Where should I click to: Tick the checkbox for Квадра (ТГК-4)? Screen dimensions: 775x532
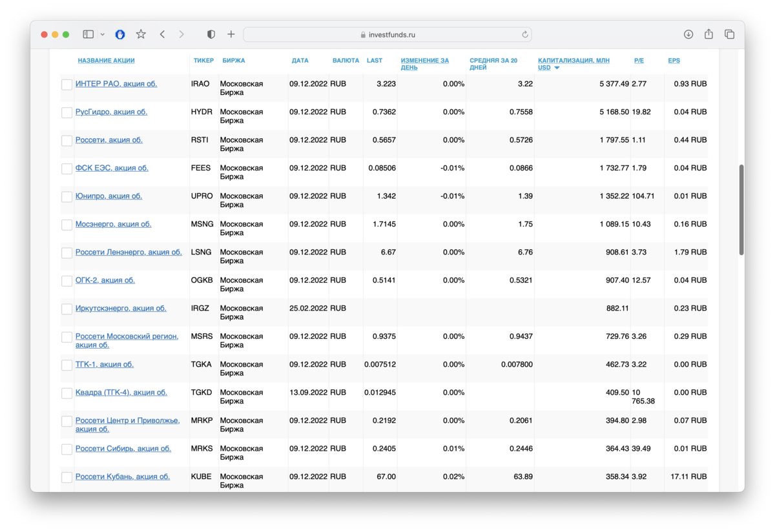tap(67, 394)
